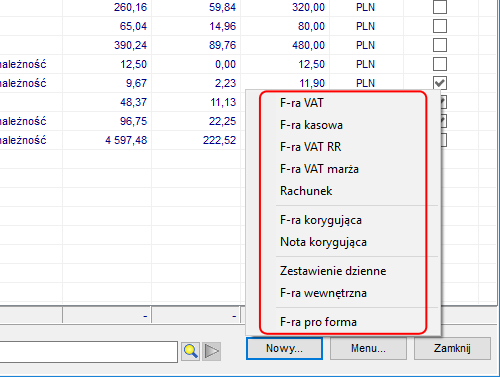Click the gray play arrow icon
This screenshot has height=377, width=500.
(211, 351)
